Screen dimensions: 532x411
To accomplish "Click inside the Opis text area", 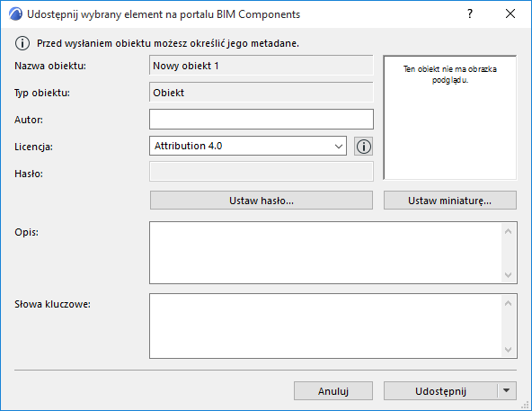I will pyautogui.click(x=325, y=253).
